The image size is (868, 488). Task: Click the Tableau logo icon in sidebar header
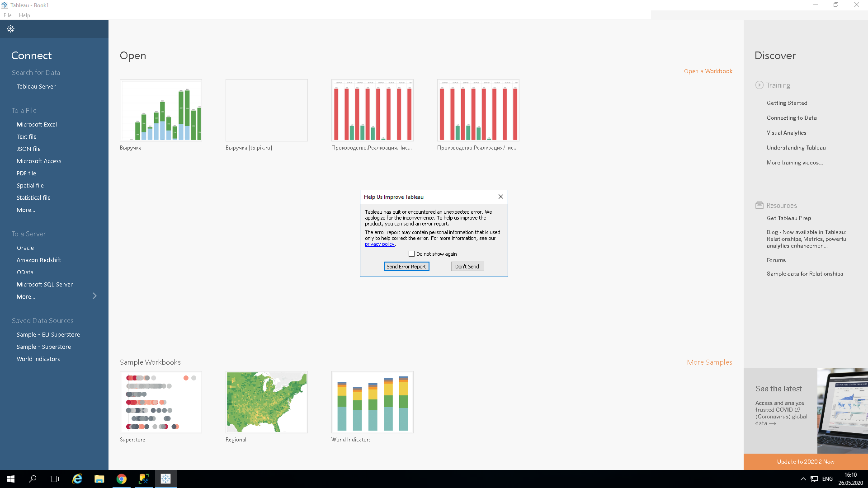[10, 29]
